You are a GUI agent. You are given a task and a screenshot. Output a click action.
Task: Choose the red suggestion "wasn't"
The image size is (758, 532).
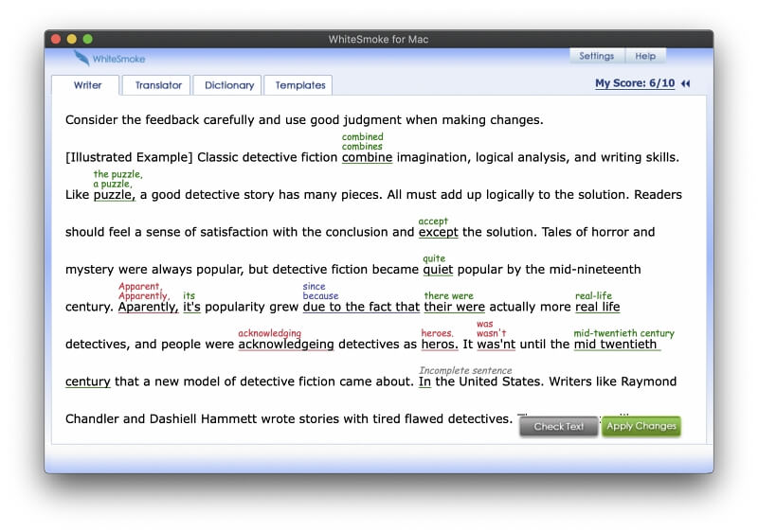tap(491, 333)
